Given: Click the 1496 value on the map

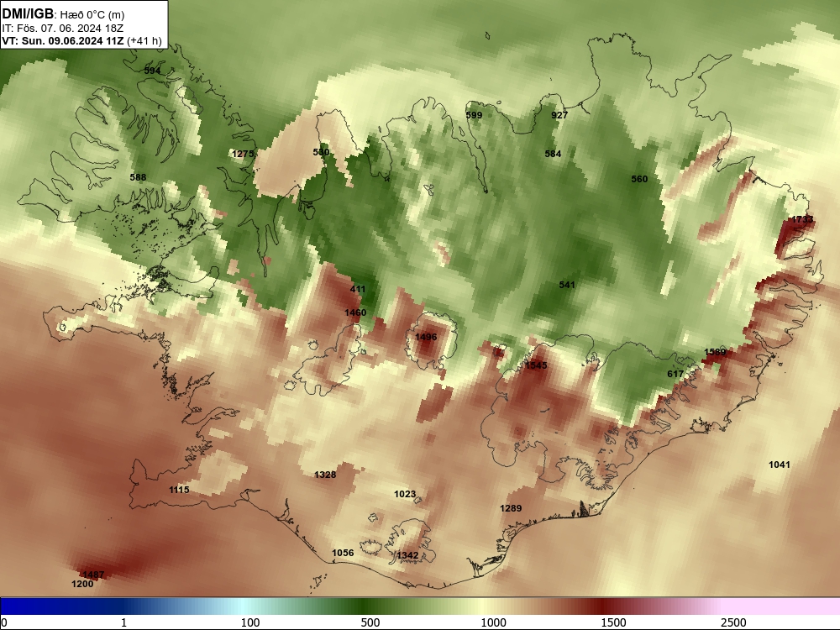Looking at the screenshot, I should coord(426,337).
